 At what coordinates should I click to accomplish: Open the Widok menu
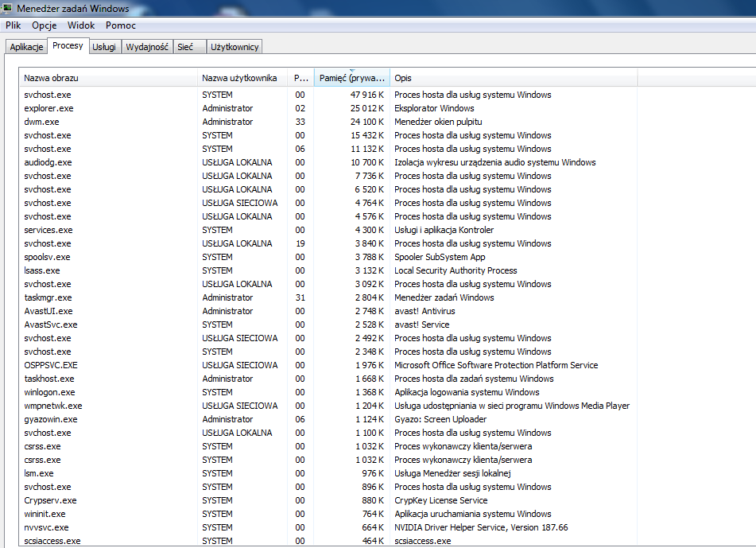(81, 25)
